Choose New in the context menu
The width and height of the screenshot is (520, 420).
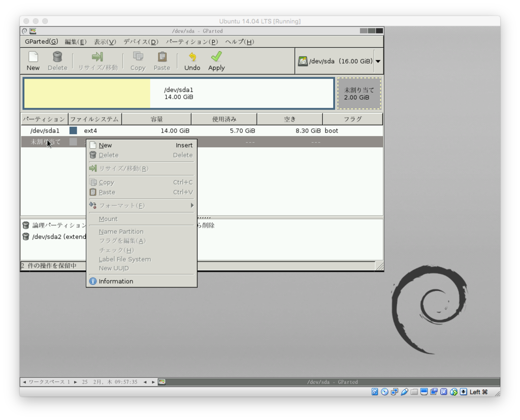coord(141,145)
